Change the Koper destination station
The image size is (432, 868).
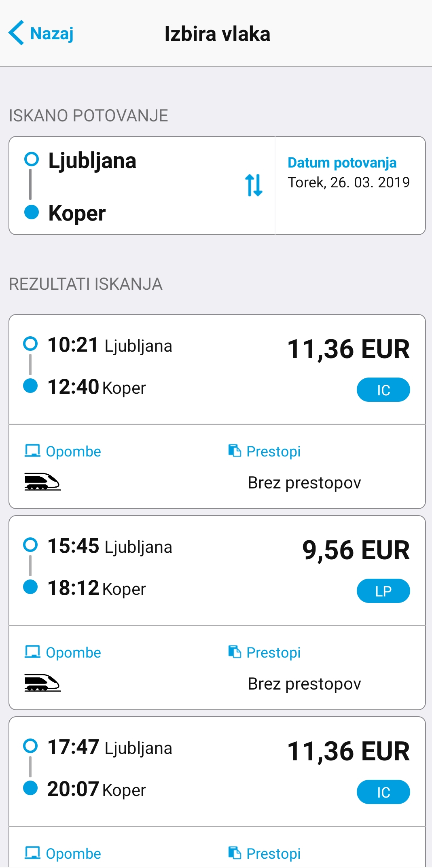(x=77, y=213)
